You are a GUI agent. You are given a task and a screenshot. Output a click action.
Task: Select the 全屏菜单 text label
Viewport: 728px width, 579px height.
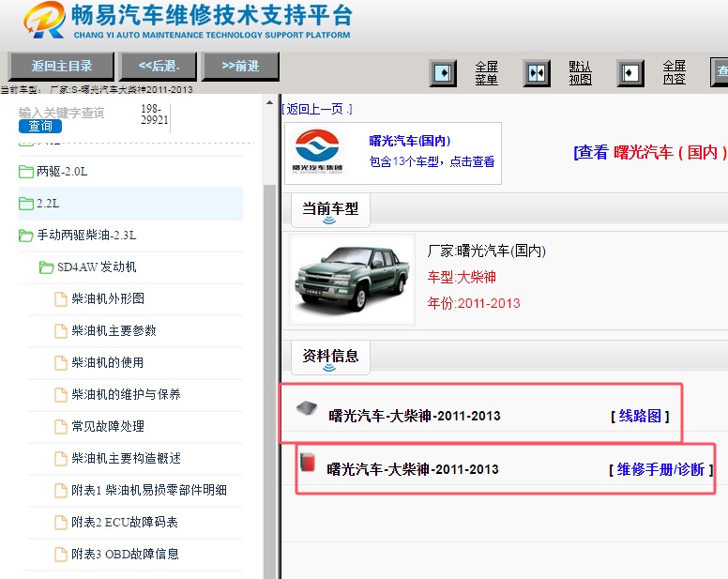486,73
